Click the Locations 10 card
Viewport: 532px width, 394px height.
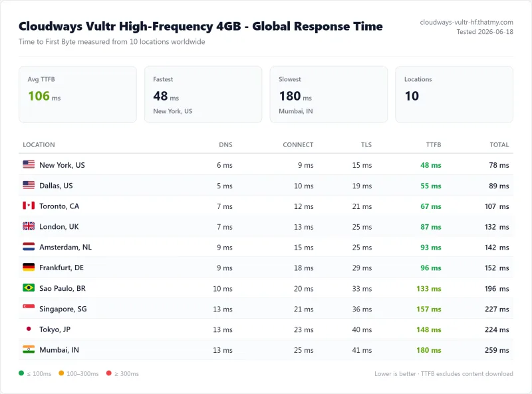tap(454, 95)
